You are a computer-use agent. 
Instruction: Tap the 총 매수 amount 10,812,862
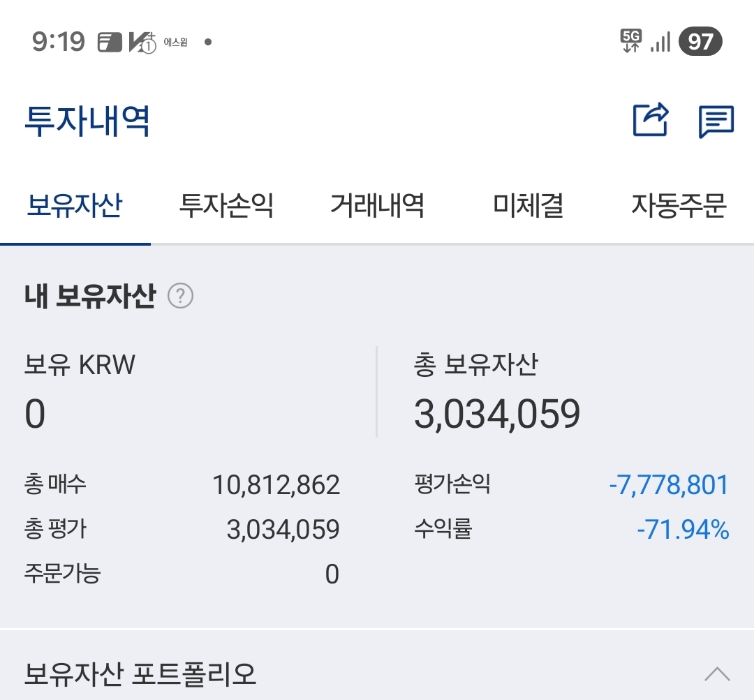tap(276, 484)
